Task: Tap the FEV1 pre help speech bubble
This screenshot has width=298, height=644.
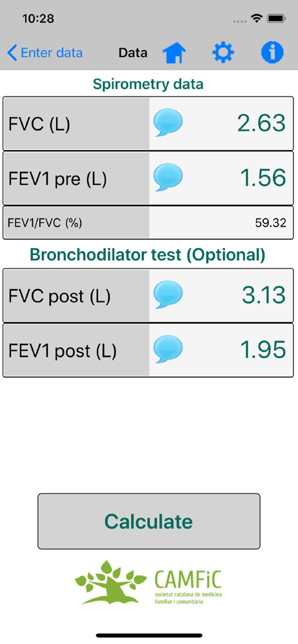Action: 168,178
